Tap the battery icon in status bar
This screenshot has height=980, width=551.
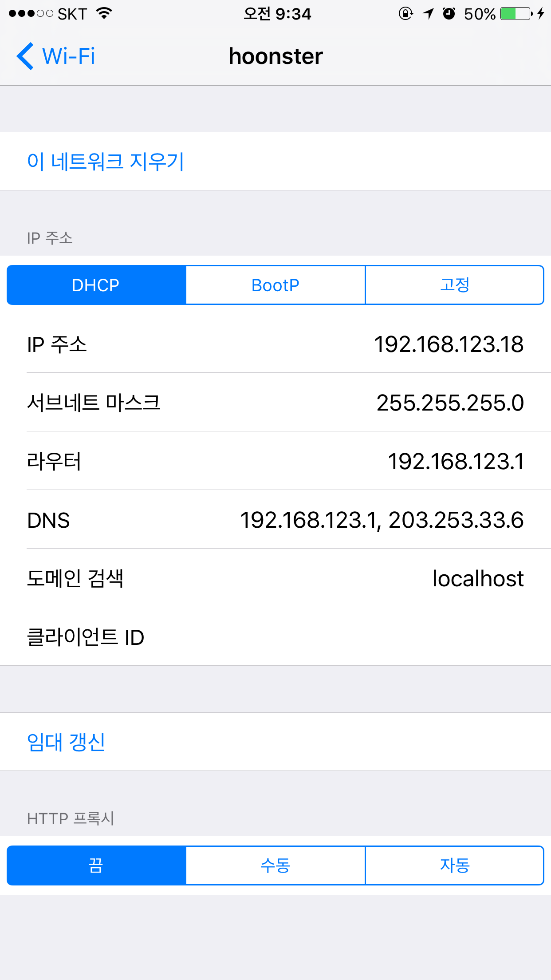516,14
